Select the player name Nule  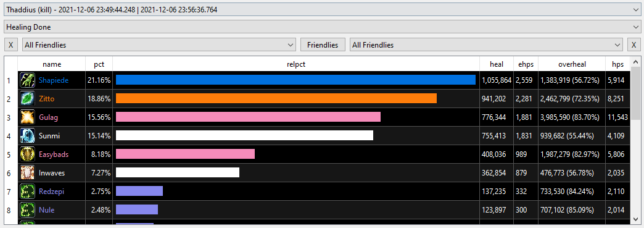(46, 210)
